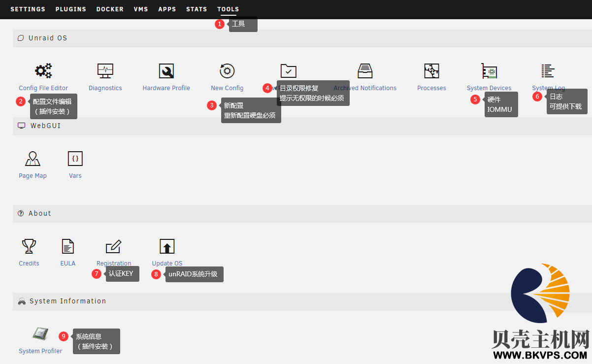Click the Update OS link text
The height and width of the screenshot is (364, 592).
[x=167, y=264]
